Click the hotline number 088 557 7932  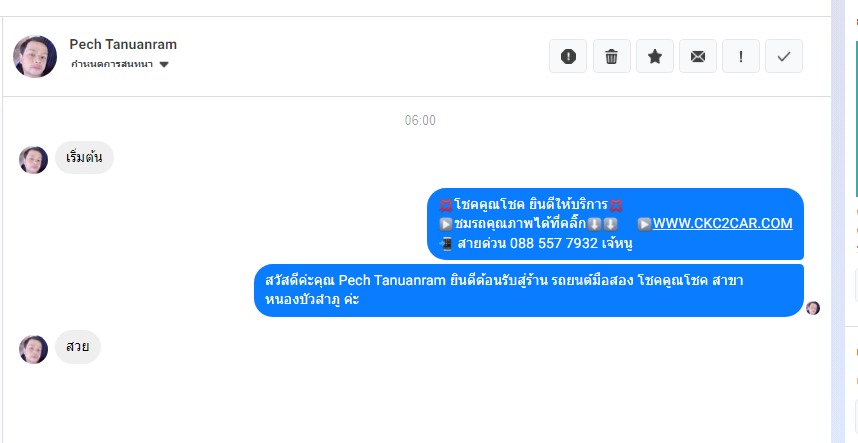[554, 243]
